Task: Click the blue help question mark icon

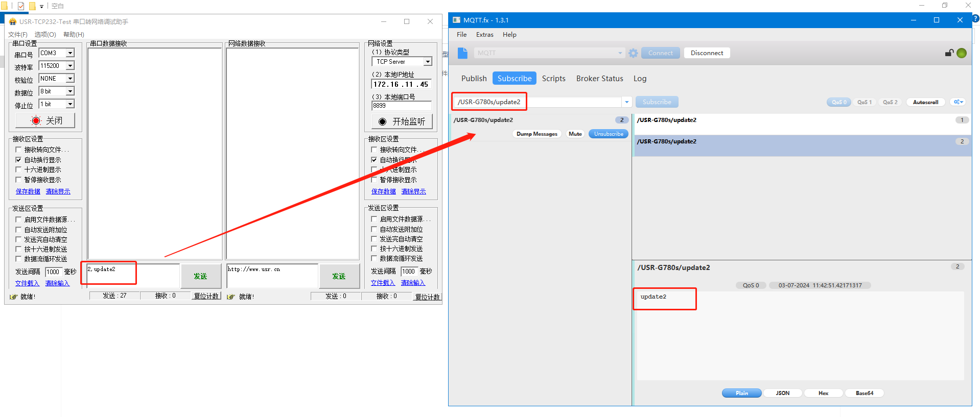Action: point(975,18)
